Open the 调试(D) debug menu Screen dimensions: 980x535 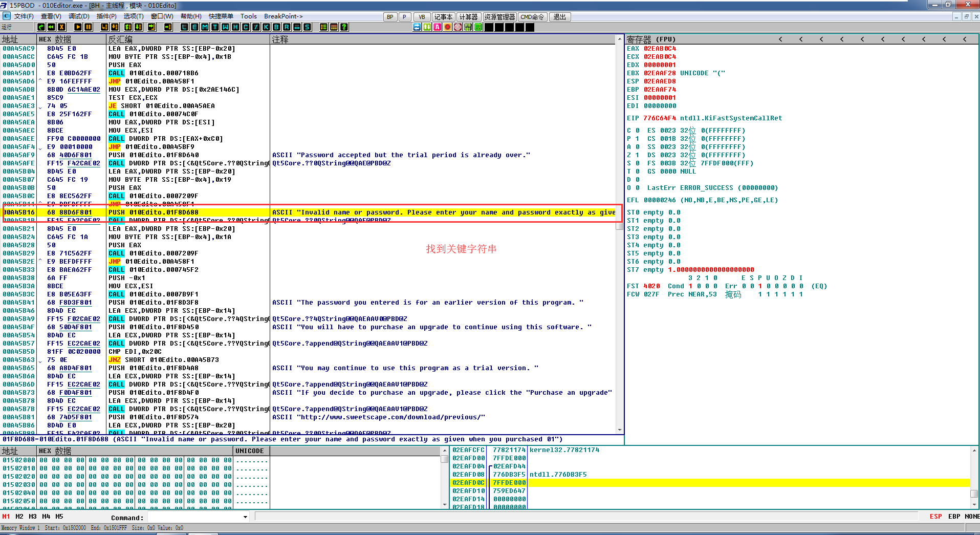(x=79, y=16)
